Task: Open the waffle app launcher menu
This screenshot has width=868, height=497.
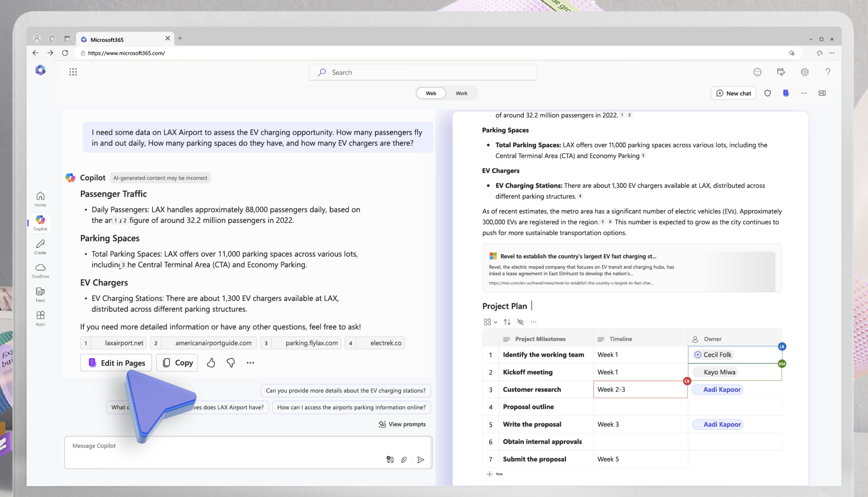Action: tap(73, 72)
